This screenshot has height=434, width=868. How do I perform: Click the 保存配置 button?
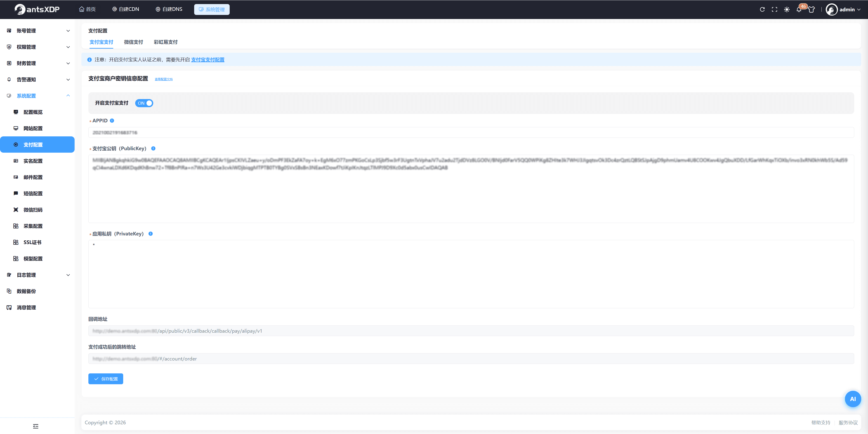pyautogui.click(x=106, y=379)
